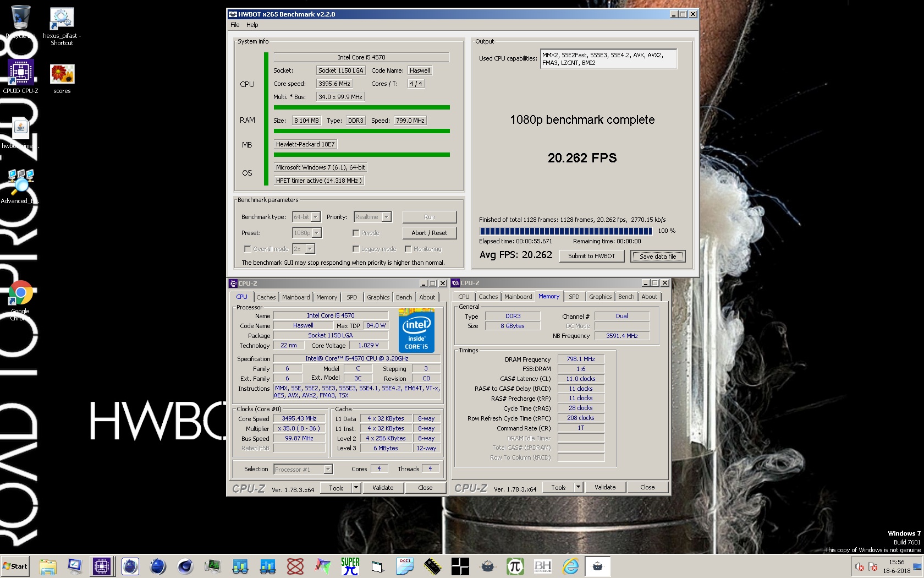
Task: Click the green bar below CPU info
Action: [362, 107]
